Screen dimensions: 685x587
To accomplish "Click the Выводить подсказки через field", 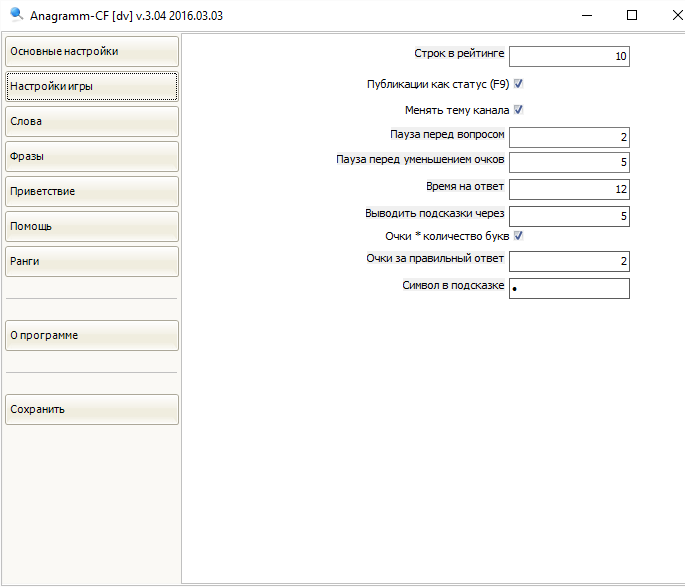I will click(569, 216).
